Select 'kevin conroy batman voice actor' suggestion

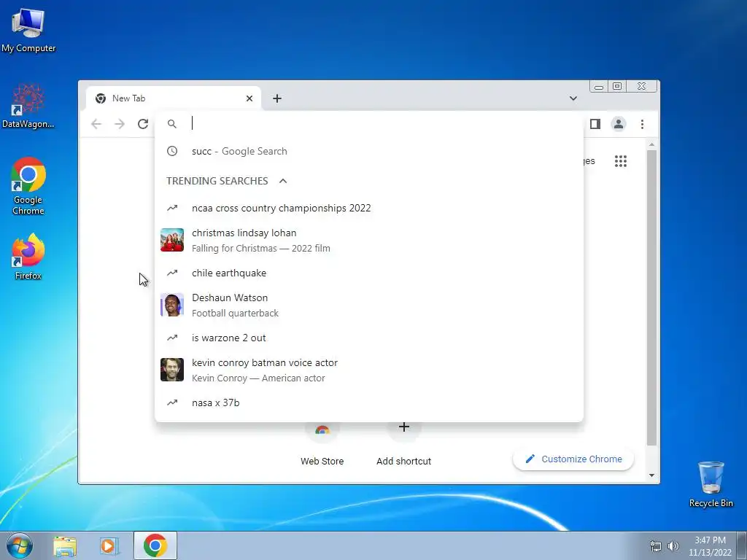pyautogui.click(x=368, y=370)
